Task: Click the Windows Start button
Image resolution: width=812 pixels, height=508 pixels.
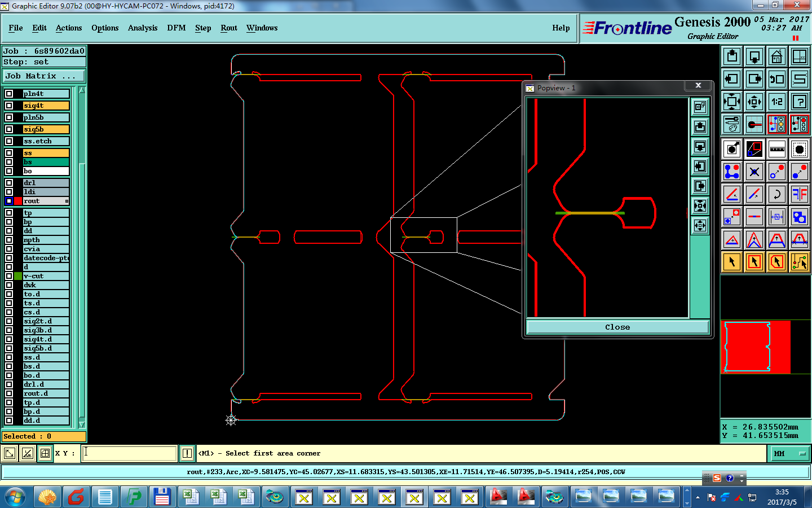Action: [15, 497]
